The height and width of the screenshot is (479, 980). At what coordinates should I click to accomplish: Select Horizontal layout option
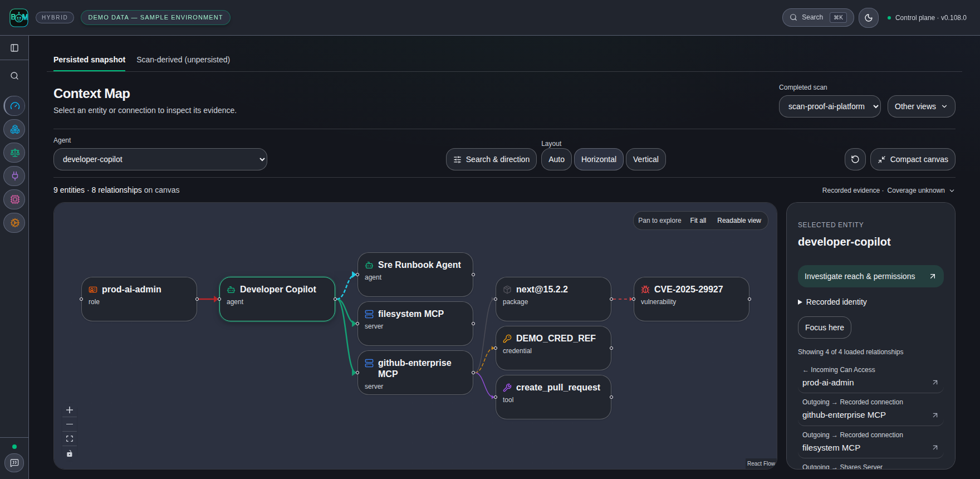point(599,159)
